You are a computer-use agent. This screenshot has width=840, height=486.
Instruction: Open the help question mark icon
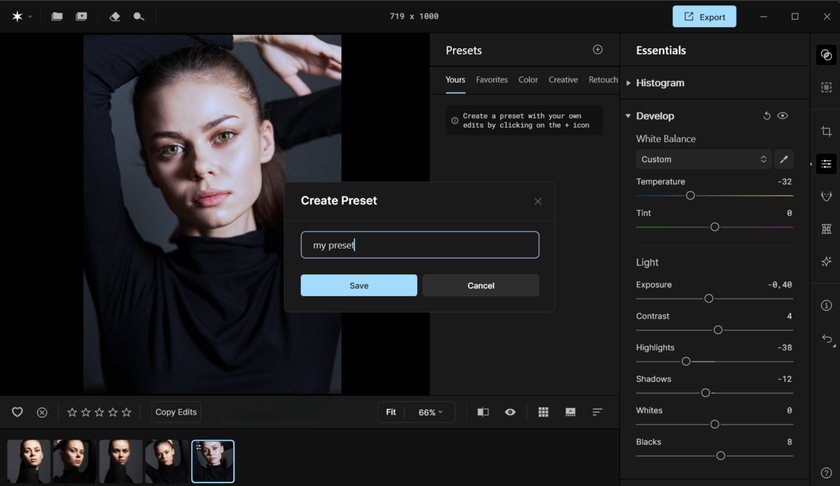pos(826,473)
